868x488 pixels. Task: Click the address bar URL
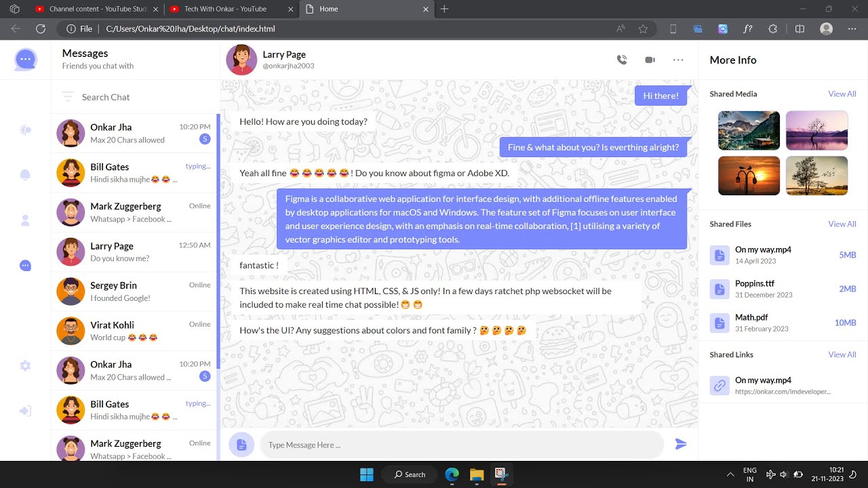(x=191, y=29)
